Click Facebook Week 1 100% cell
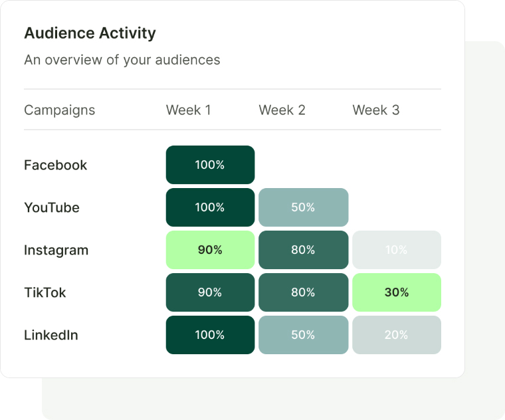This screenshot has width=505, height=420. (210, 165)
